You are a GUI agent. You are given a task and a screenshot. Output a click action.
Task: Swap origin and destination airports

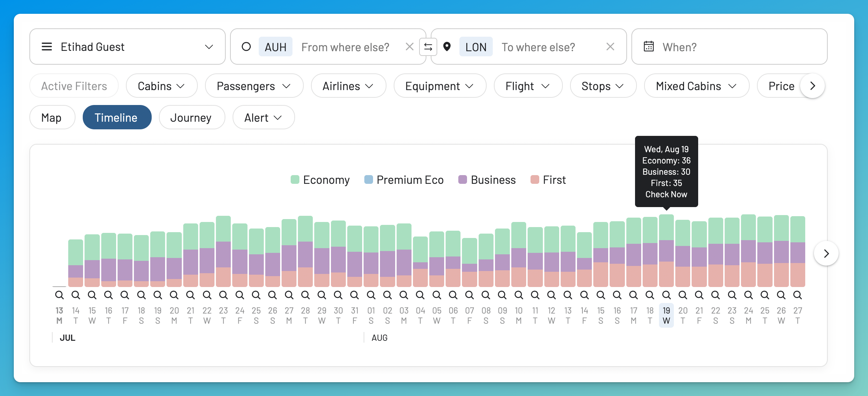pos(428,47)
